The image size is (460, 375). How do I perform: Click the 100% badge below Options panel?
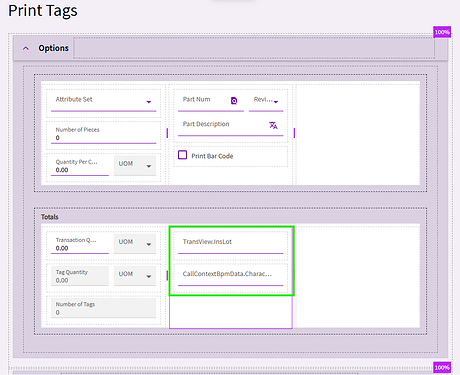[x=442, y=367]
